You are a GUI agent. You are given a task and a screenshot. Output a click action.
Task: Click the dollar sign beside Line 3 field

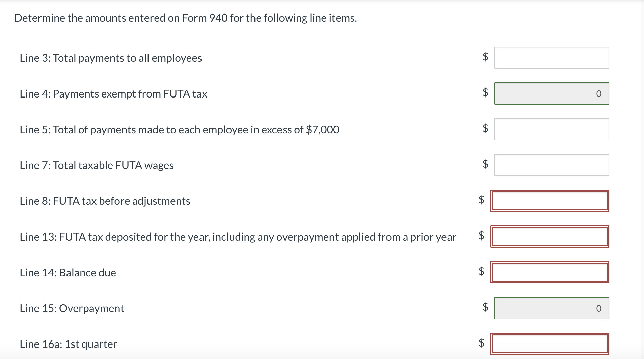[x=485, y=58]
